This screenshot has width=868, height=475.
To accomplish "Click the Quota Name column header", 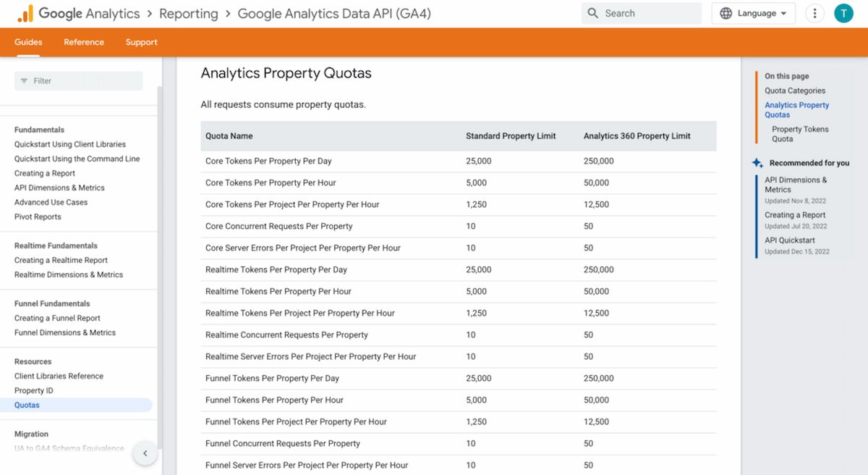I will pos(229,136).
